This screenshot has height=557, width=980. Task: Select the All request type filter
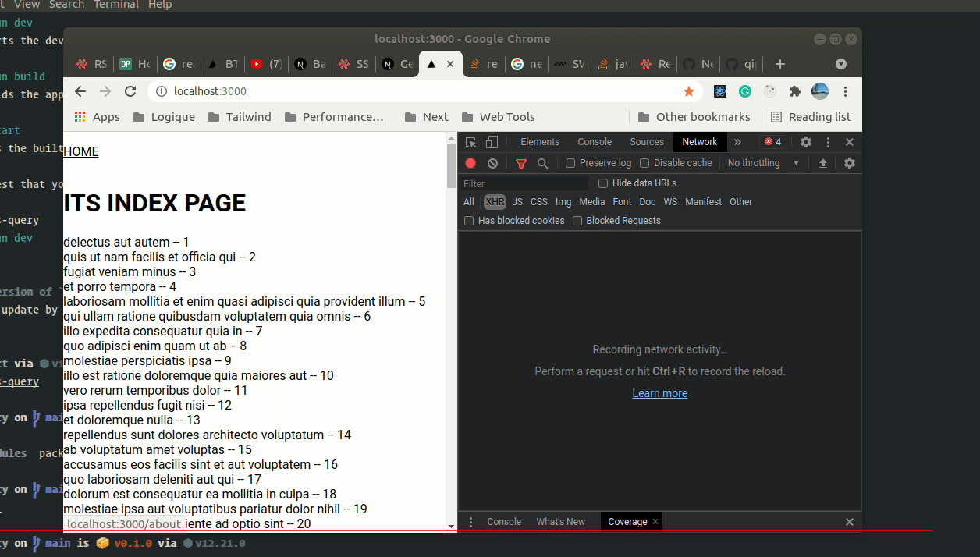tap(468, 202)
